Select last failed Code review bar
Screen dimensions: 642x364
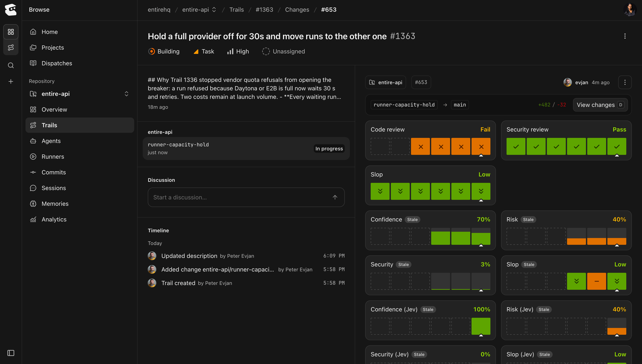[481, 147]
